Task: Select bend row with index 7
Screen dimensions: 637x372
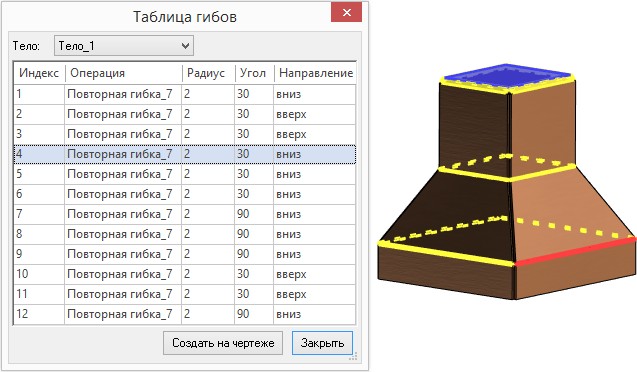Action: point(185,214)
